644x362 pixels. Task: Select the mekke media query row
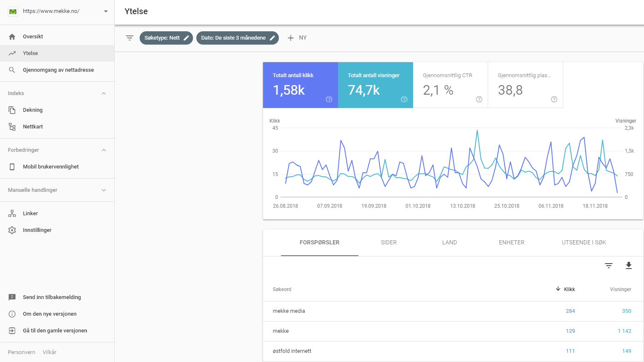pyautogui.click(x=453, y=311)
